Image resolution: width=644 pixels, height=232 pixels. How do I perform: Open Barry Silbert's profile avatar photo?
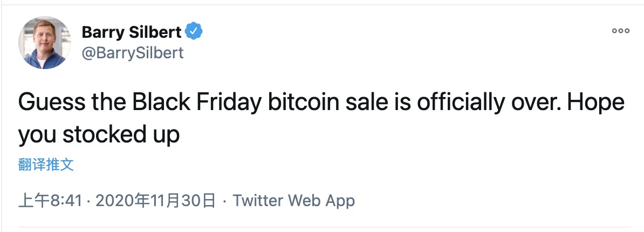pyautogui.click(x=45, y=43)
